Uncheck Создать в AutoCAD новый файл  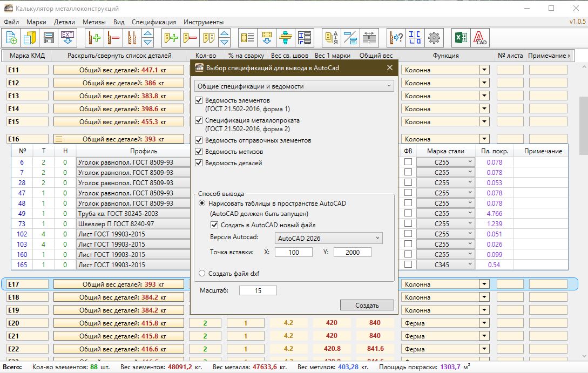[214, 225]
